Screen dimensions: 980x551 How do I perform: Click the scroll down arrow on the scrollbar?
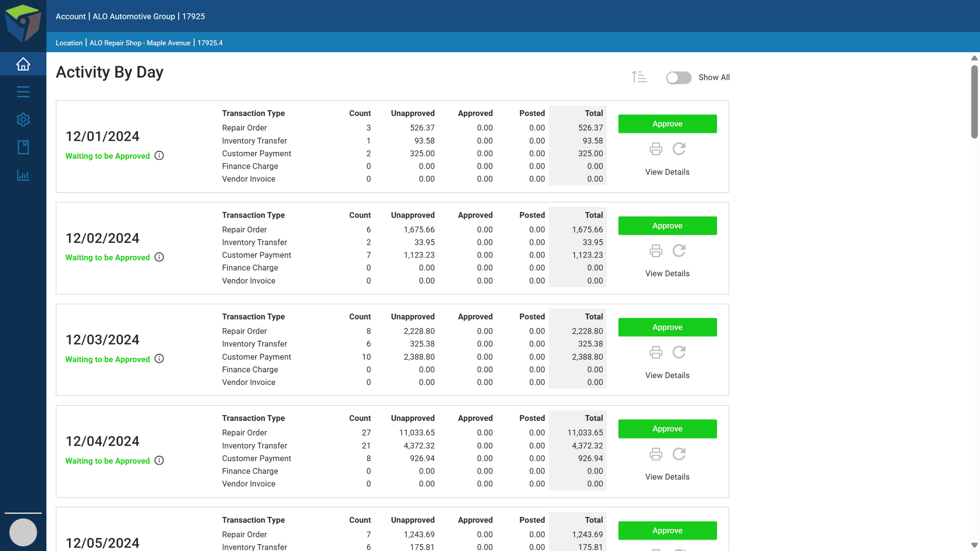[974, 545]
